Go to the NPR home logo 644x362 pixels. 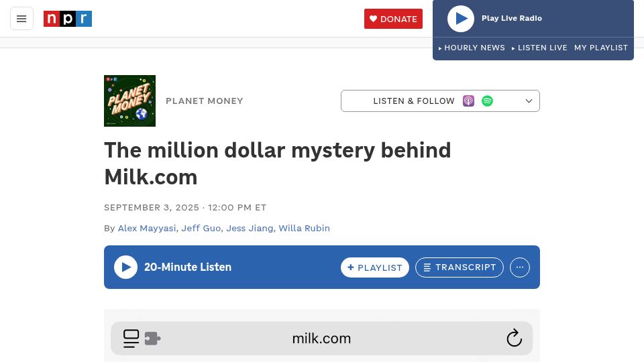[x=68, y=19]
